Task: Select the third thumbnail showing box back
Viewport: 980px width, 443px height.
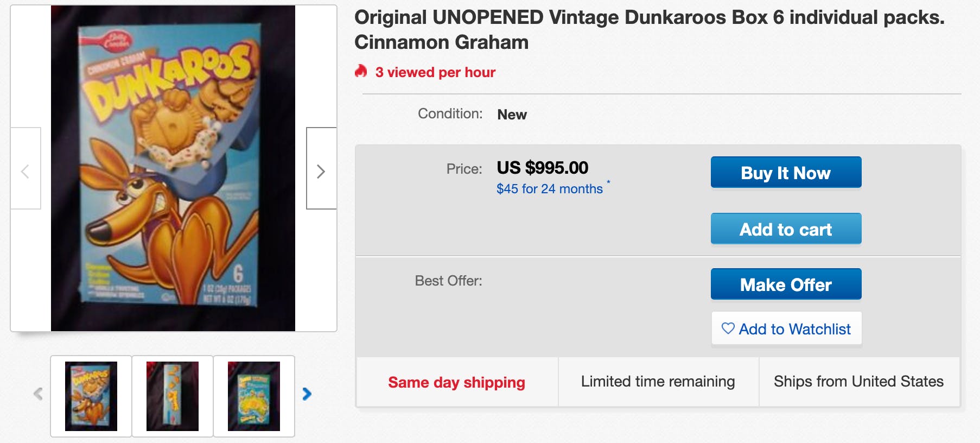Action: click(x=254, y=396)
